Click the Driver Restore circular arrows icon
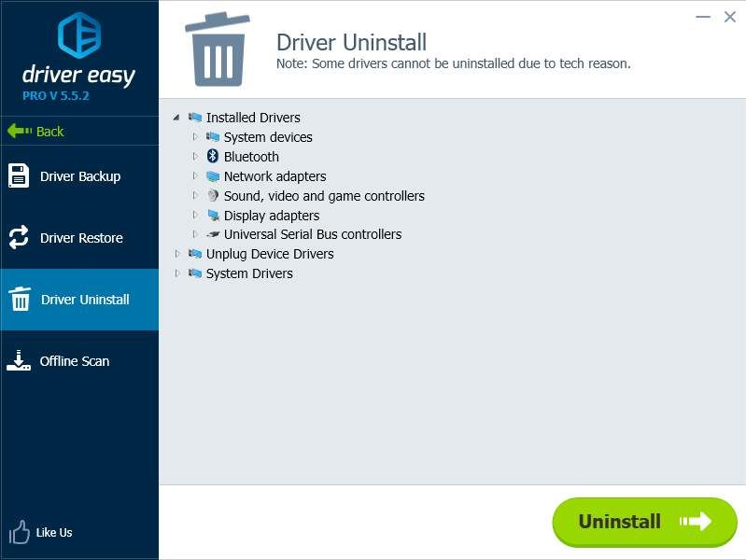The height and width of the screenshot is (560, 746). (19, 237)
